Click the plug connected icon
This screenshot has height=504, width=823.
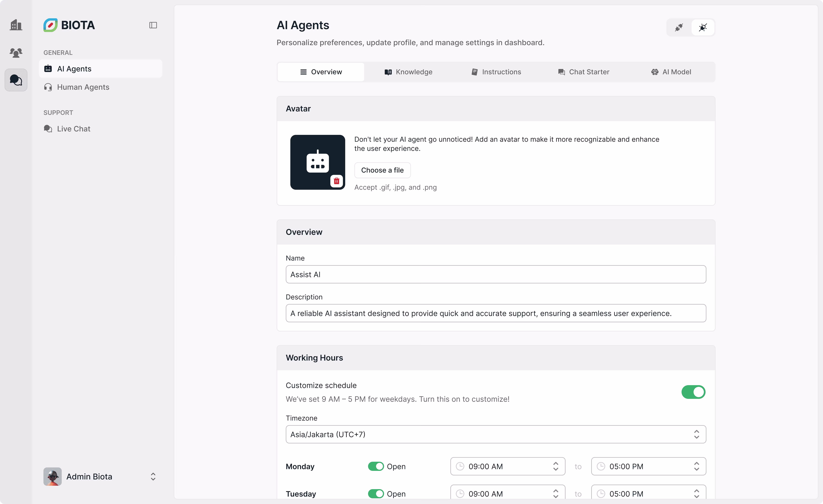click(679, 27)
